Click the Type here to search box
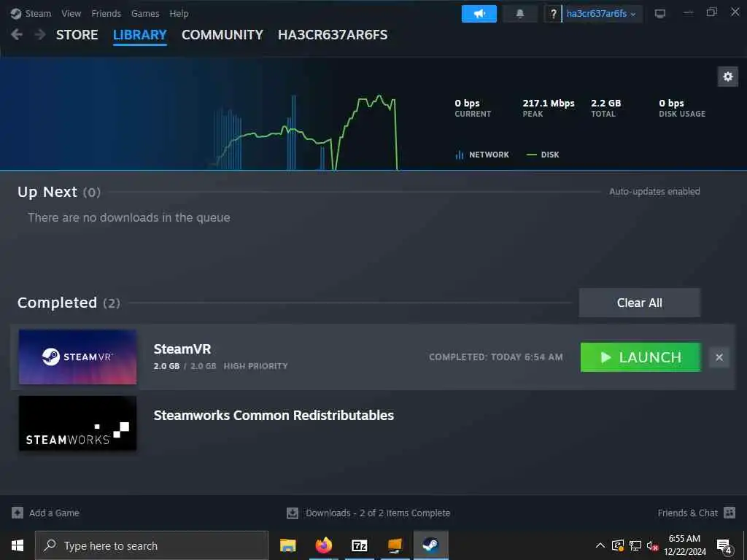Screen dimensions: 747x560 152,545
